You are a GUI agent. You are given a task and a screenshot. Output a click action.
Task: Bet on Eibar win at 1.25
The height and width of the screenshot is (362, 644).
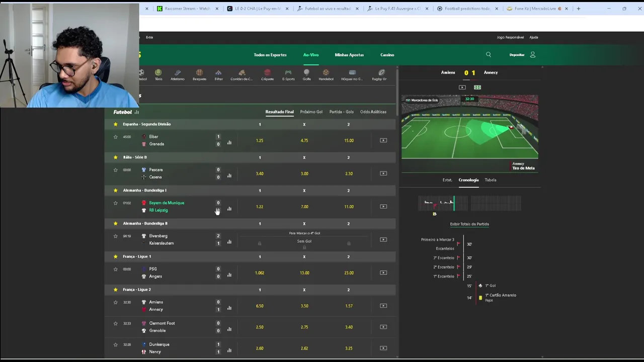click(x=260, y=141)
